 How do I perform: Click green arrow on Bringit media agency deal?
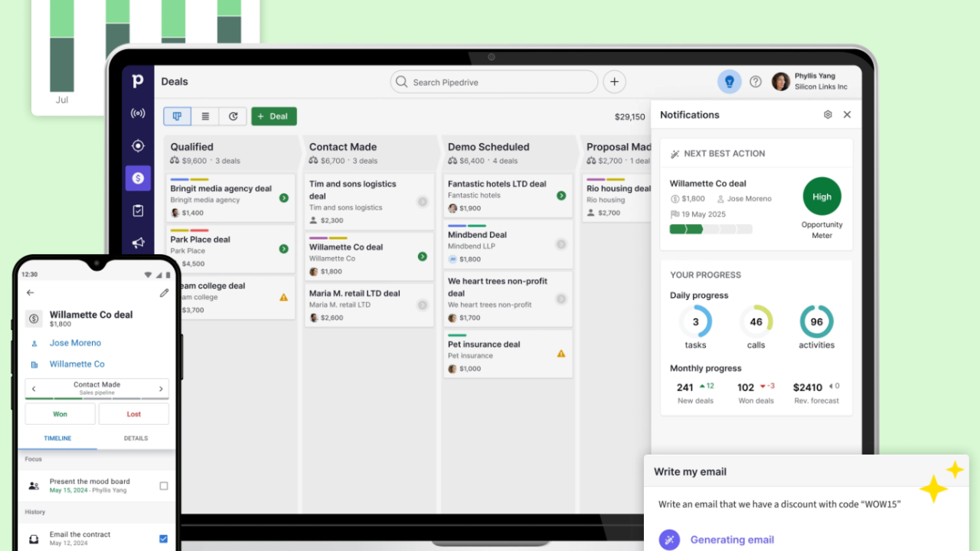click(283, 198)
